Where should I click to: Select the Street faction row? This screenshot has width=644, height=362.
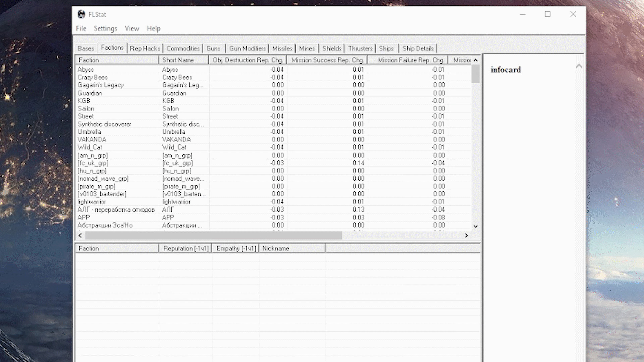pos(273,116)
